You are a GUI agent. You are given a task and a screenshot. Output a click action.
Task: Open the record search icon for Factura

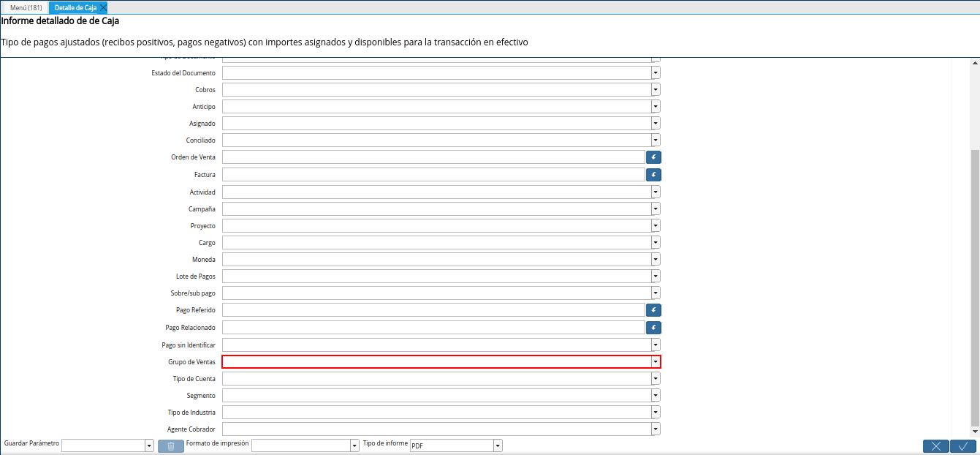(653, 174)
